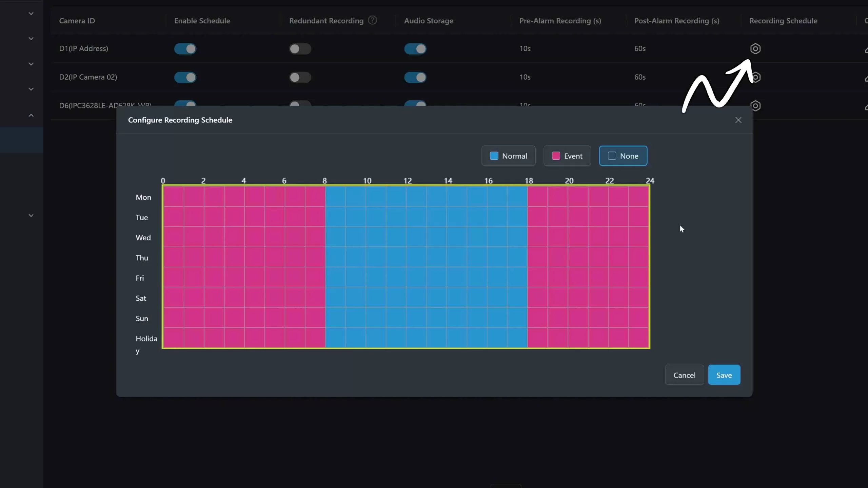Click the D2(IP Camera 02) camera name

pos(88,77)
